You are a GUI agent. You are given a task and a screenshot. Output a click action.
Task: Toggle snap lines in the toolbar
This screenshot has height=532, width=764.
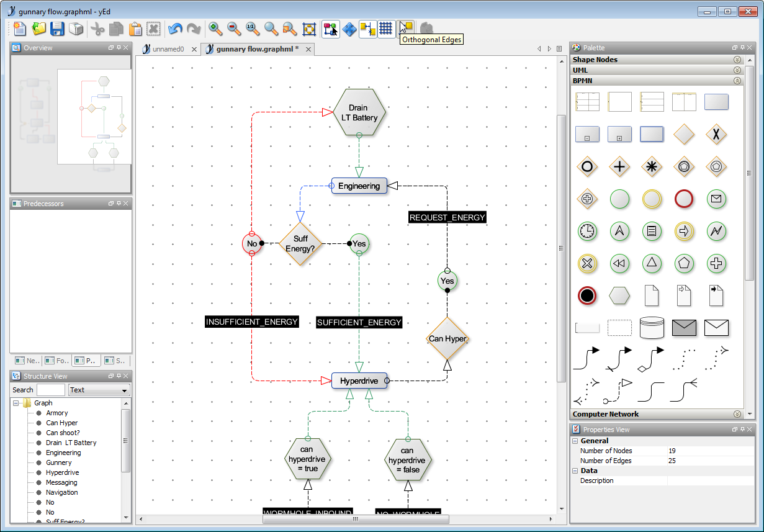[367, 29]
